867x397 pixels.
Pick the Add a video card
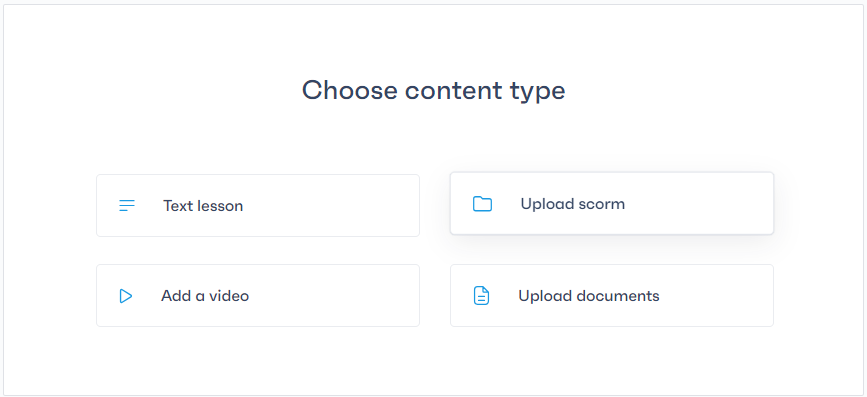tap(258, 295)
